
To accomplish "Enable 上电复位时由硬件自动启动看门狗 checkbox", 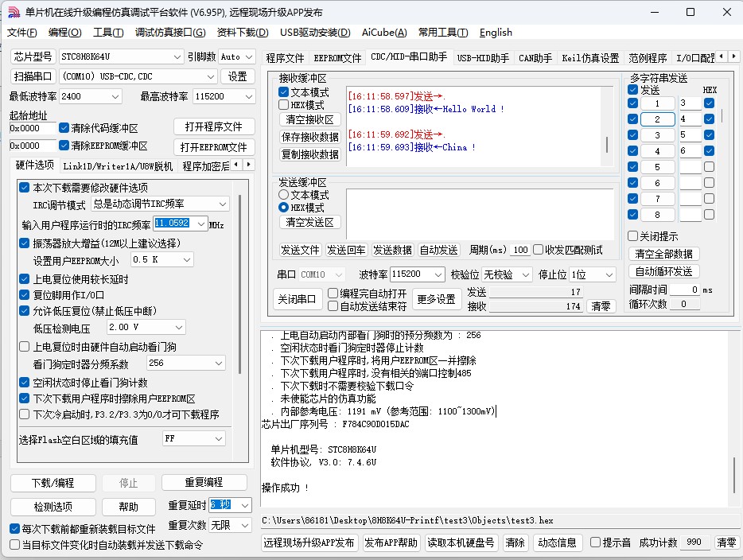I will click(x=25, y=347).
